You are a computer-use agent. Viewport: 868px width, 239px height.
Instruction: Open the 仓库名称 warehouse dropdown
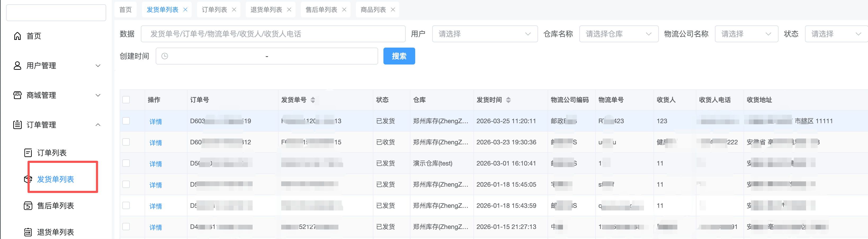[x=619, y=34]
